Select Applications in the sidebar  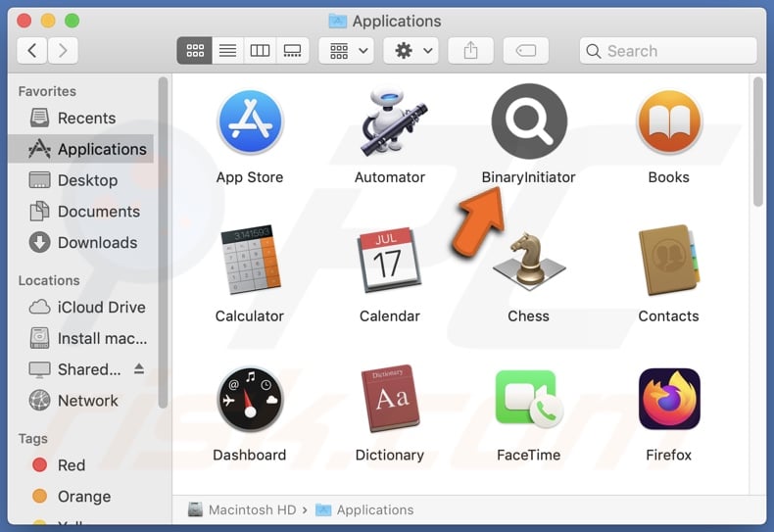coord(81,149)
